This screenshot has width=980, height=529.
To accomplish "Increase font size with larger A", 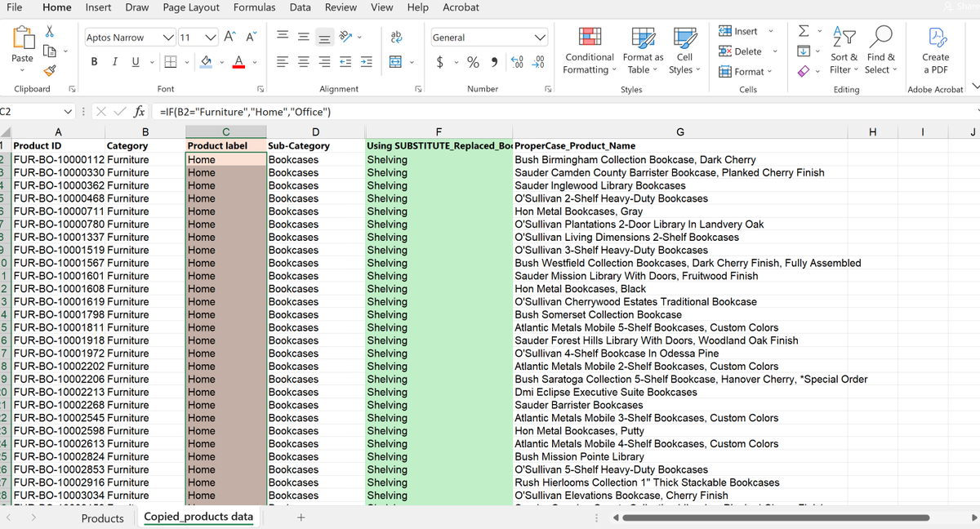I will tap(230, 38).
